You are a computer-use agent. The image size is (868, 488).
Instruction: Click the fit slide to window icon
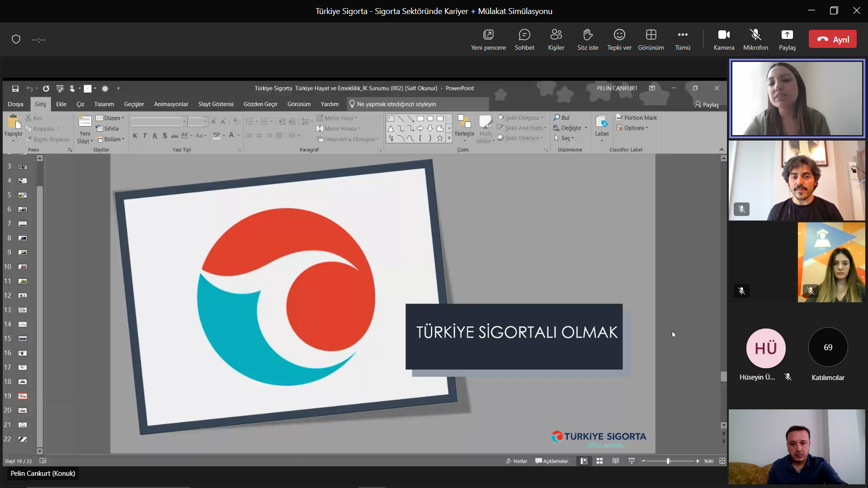[x=722, y=461]
